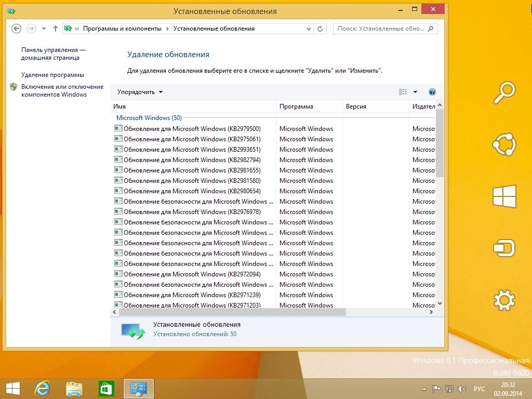The image size is (532, 399).
Task: Open Windows Store from the taskbar
Action: [106, 389]
